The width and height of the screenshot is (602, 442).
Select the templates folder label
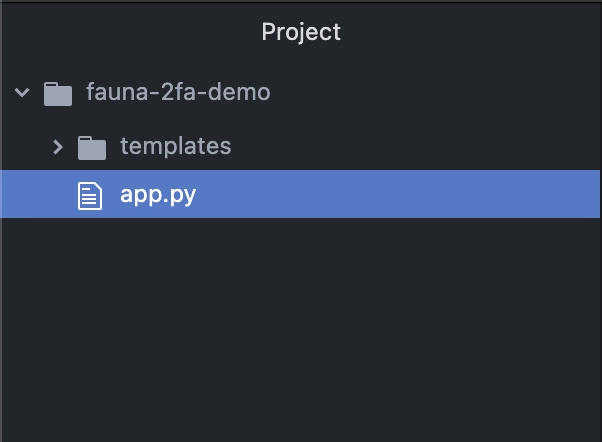point(176,146)
